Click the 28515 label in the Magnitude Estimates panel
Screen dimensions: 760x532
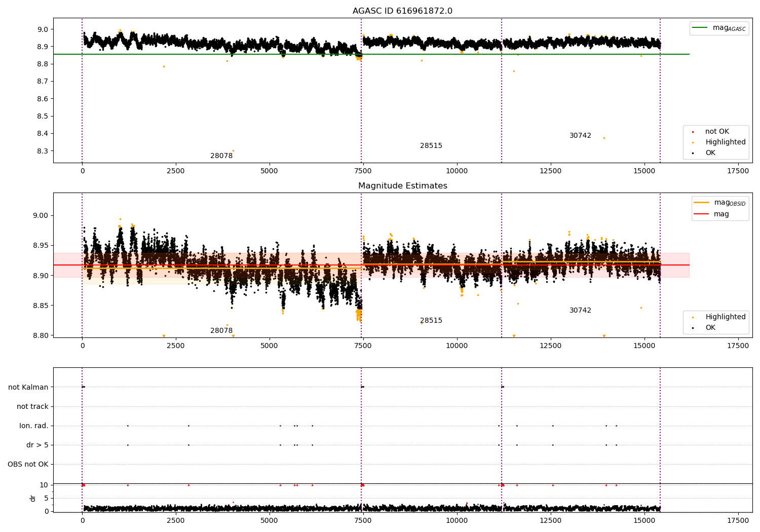(x=431, y=321)
